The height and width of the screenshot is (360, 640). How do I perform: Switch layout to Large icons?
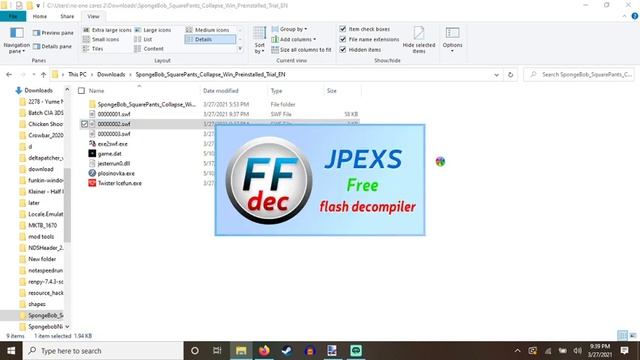(153, 30)
